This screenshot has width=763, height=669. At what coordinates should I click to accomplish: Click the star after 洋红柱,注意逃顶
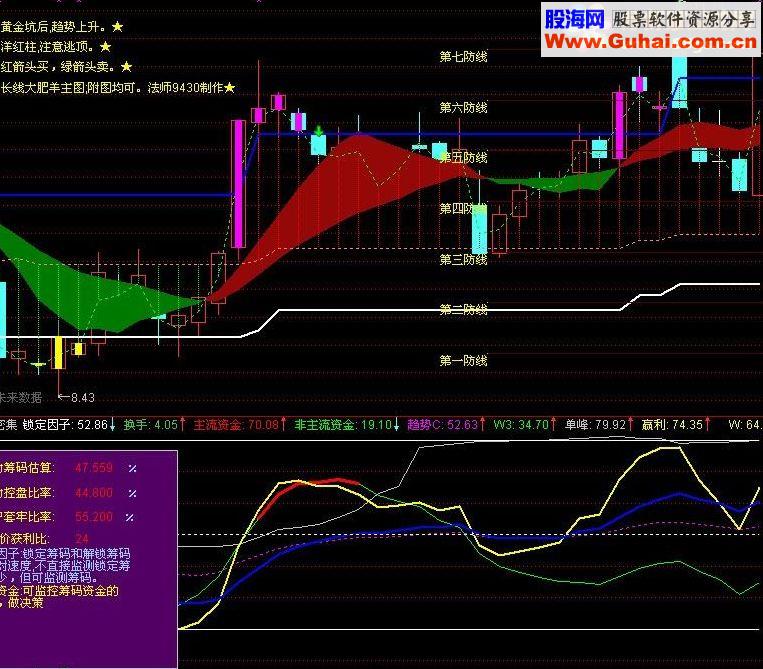(x=106, y=47)
